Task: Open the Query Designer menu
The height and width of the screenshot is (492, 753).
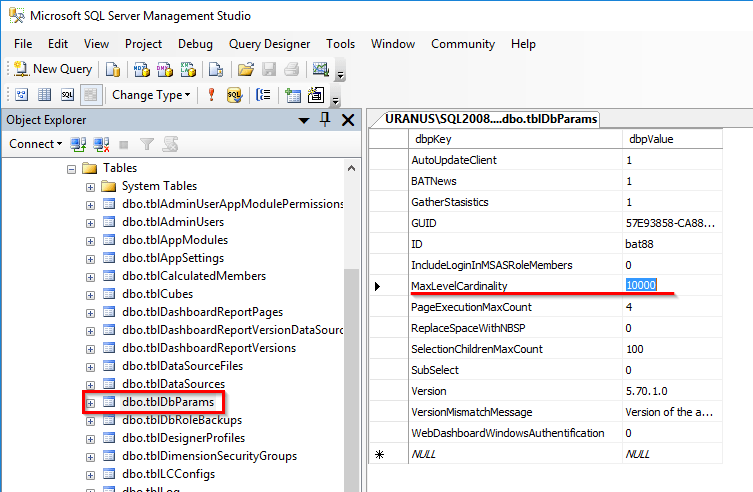Action: pyautogui.click(x=269, y=44)
